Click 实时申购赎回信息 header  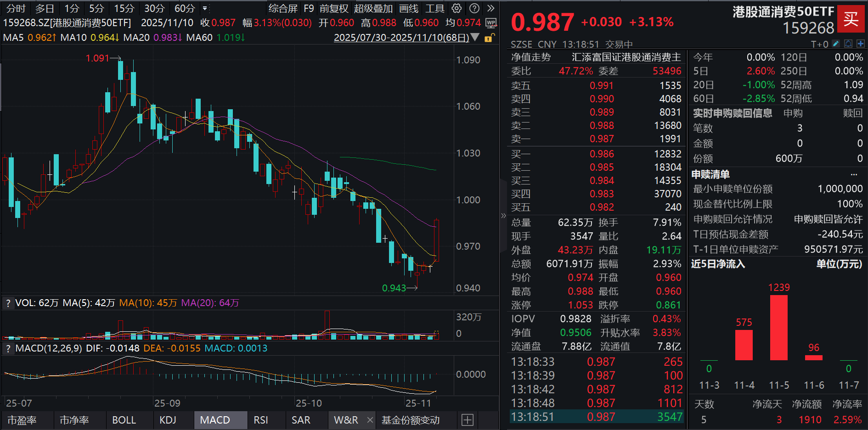[733, 113]
